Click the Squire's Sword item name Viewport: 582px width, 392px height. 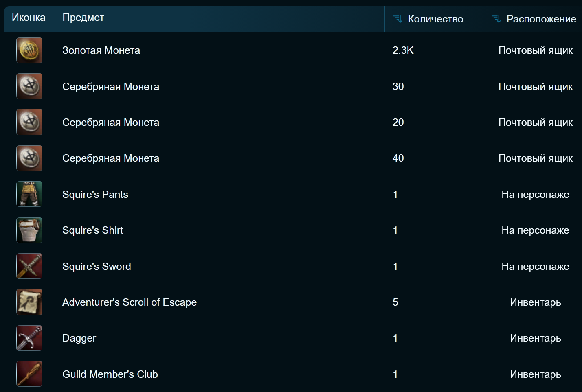[x=97, y=267]
